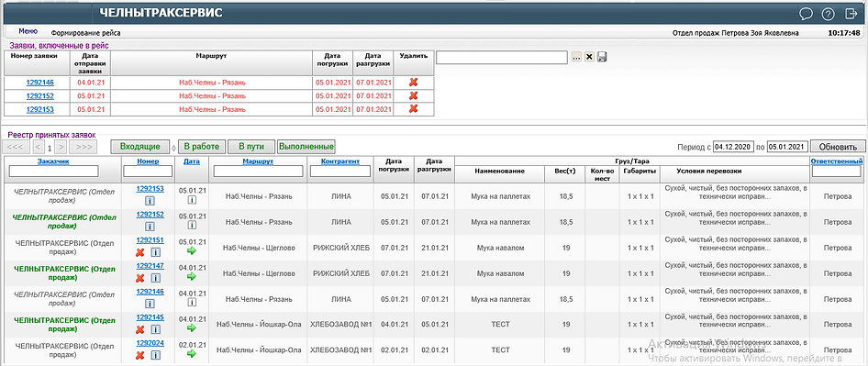The width and height of the screenshot is (868, 366).
Task: Open info icon under registry number 1292146
Action: tap(150, 304)
